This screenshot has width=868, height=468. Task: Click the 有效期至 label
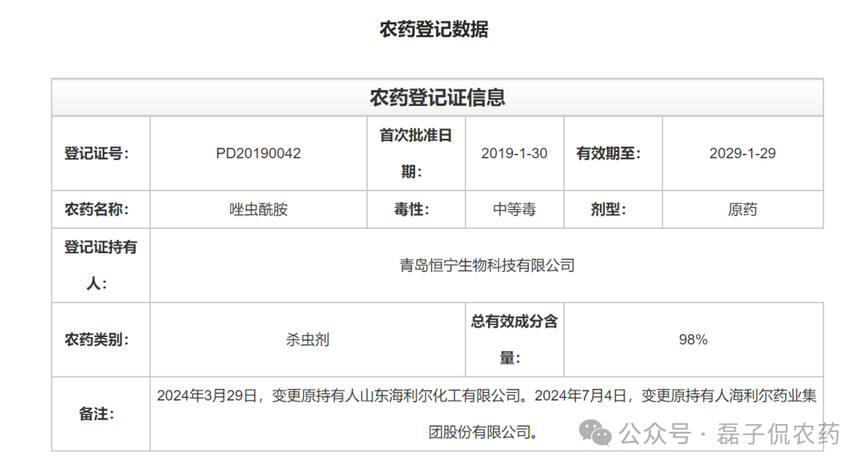(x=609, y=154)
